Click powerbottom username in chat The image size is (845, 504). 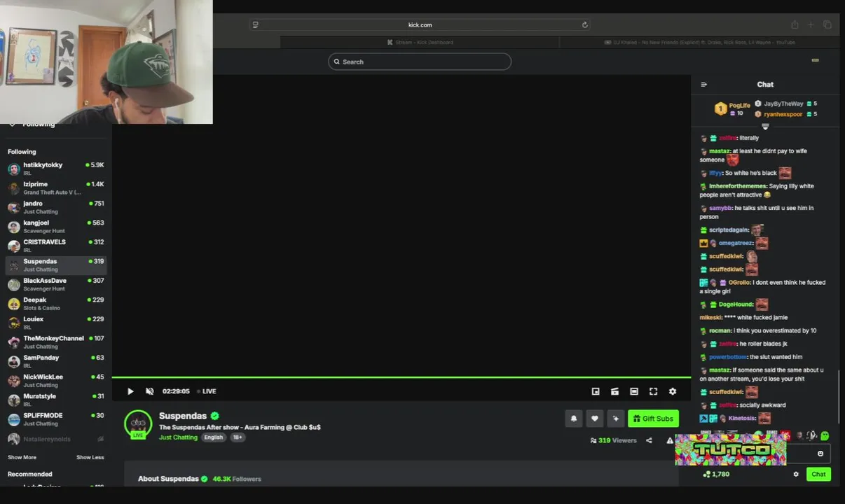click(728, 357)
